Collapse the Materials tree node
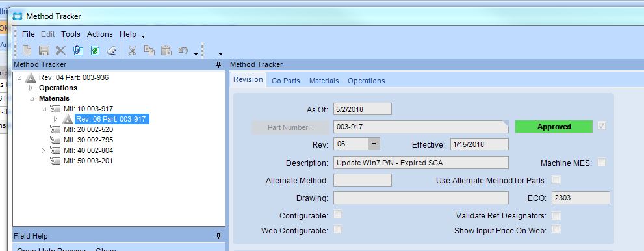The width and height of the screenshot is (644, 251). click(32, 99)
